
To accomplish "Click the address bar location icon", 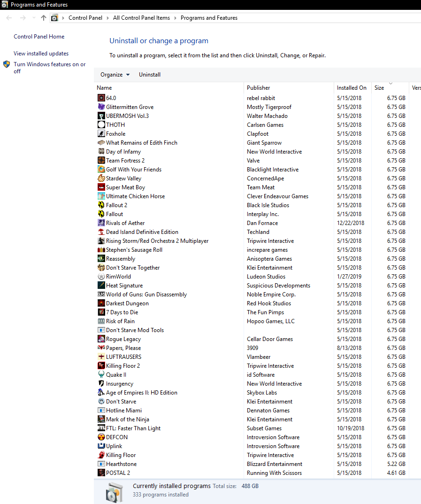I will 54,18.
